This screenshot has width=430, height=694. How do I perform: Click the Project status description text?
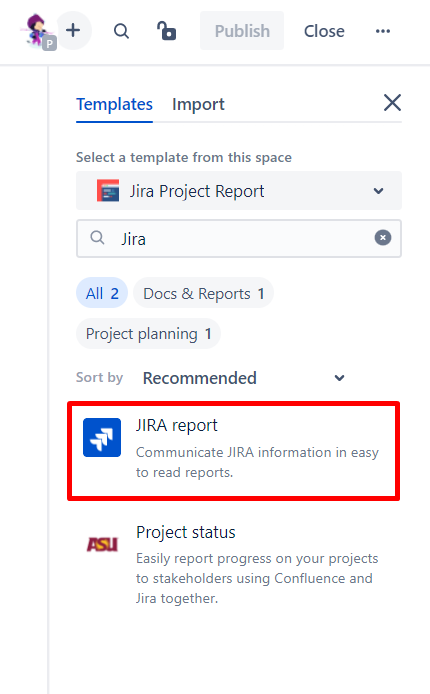click(x=257, y=578)
